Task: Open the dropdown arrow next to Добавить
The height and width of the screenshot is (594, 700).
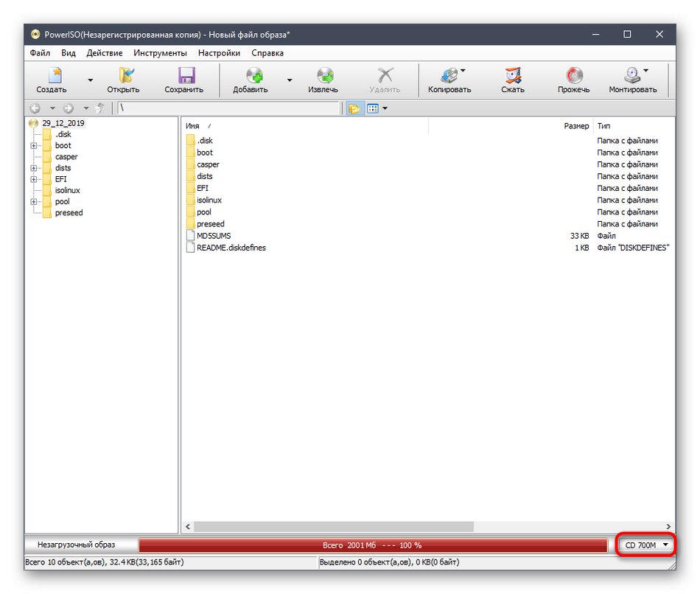Action: tap(290, 80)
